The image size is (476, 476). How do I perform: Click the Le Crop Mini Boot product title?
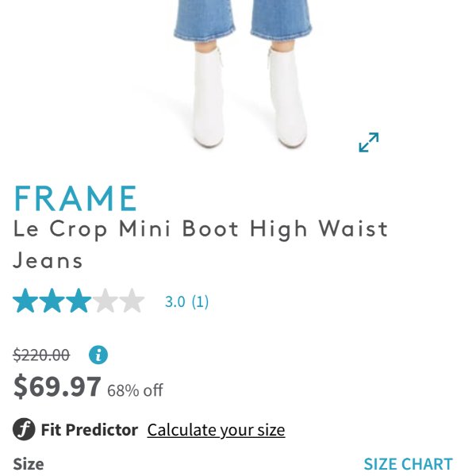201,244
